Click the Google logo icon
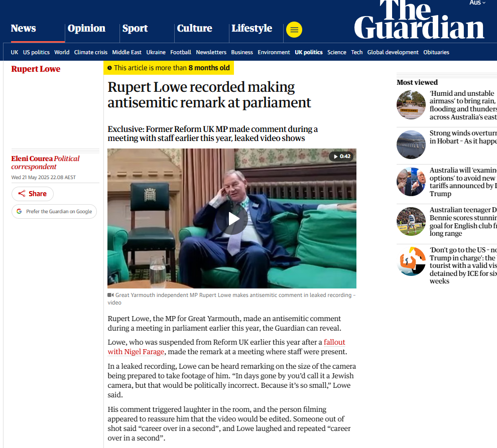Image resolution: width=497 pixels, height=448 pixels. [x=19, y=211]
